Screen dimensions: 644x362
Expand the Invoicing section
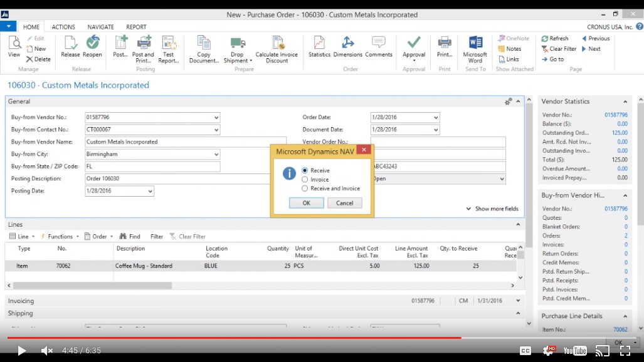[518, 301]
